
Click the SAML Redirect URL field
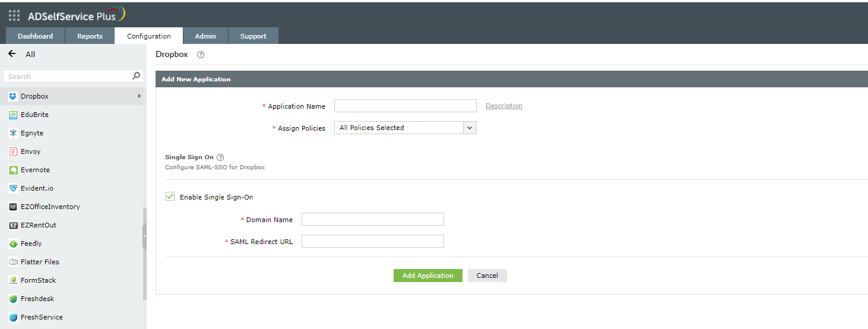click(x=373, y=241)
